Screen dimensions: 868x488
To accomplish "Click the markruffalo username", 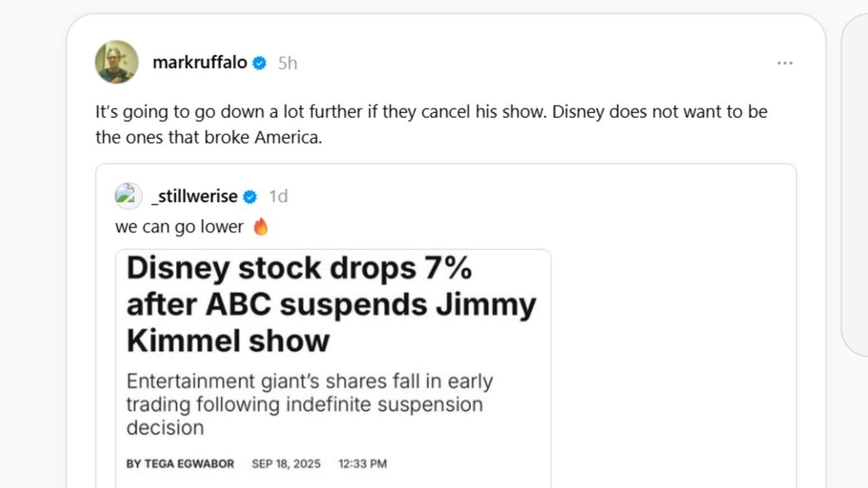I will click(x=200, y=61).
